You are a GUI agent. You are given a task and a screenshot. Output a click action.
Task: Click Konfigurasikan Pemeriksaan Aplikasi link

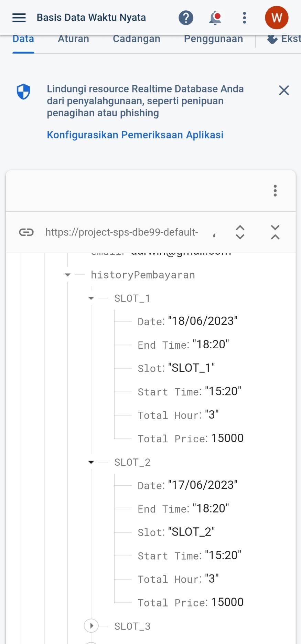pos(135,135)
